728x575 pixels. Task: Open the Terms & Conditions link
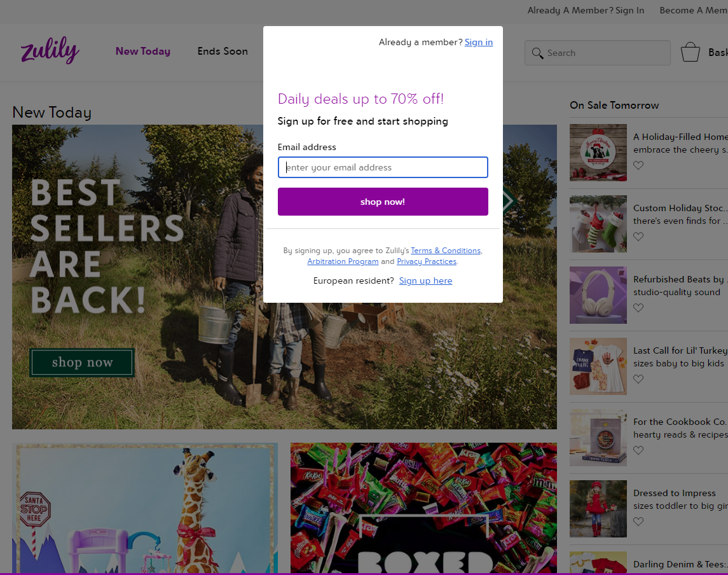coord(446,251)
